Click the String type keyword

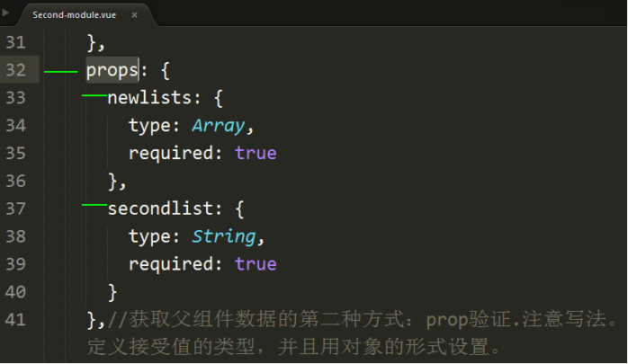[223, 237]
